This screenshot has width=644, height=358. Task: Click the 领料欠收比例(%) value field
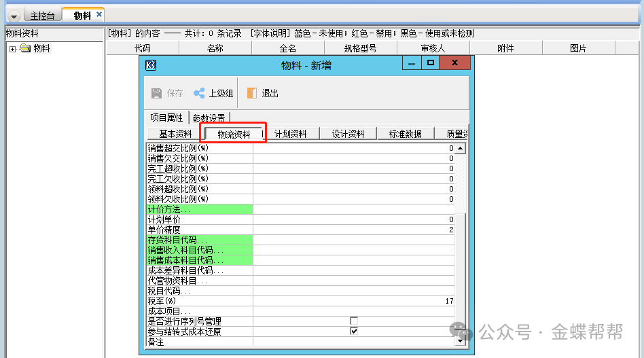tap(354, 199)
